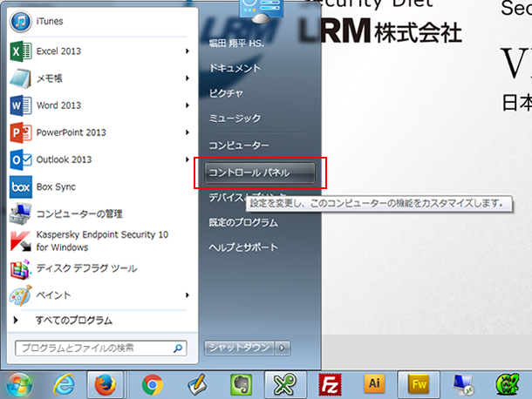Open Remote Desktop taskbar icon
Viewport: 532px width, 399px height.
[463, 384]
